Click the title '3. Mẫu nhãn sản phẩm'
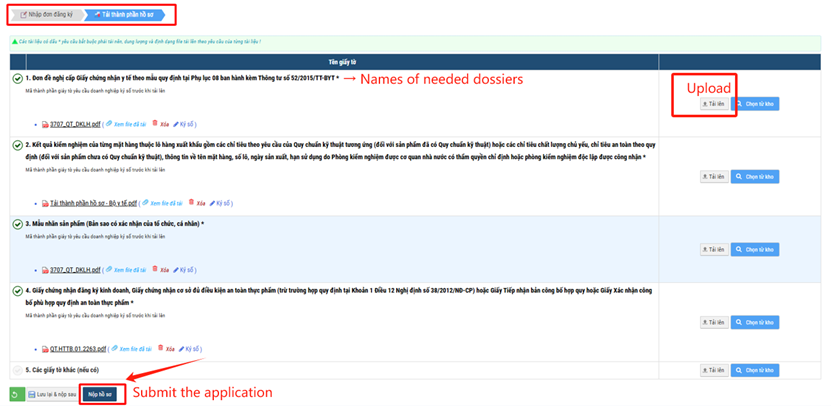The image size is (831, 406). [114, 224]
